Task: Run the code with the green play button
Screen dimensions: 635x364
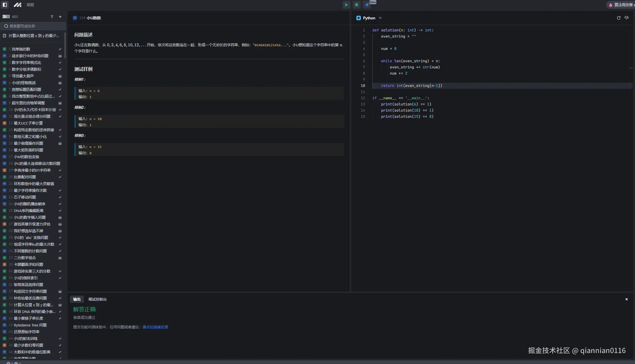Action: tap(346, 5)
